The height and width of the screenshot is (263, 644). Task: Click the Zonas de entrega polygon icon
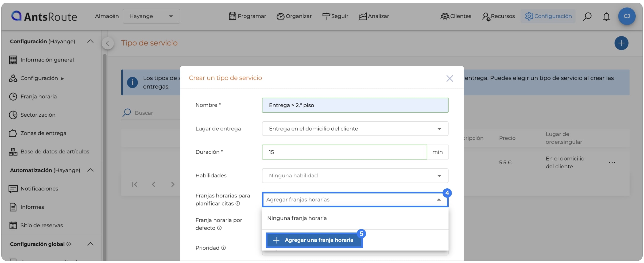pos(13,133)
